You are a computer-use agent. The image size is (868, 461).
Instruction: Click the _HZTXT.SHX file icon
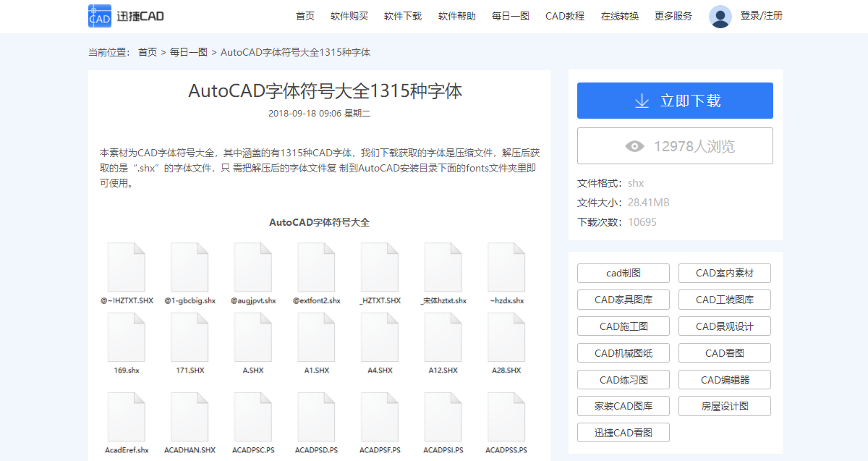(380, 267)
